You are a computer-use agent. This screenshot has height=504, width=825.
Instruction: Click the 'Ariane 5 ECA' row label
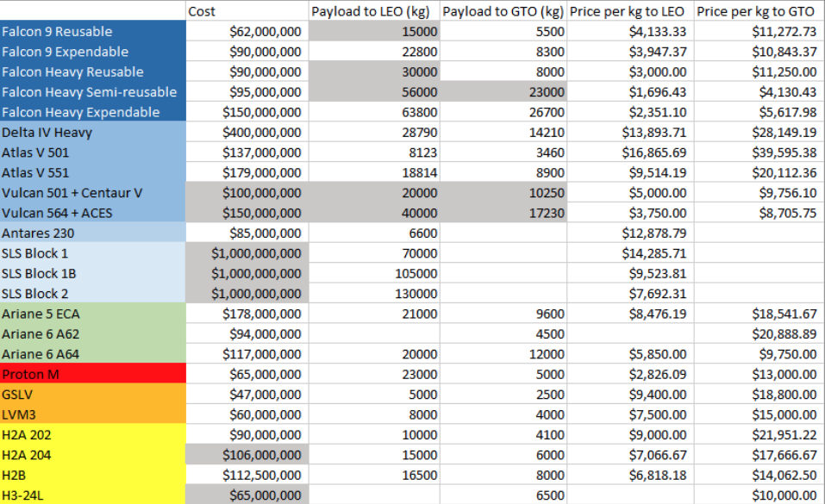click(x=93, y=314)
